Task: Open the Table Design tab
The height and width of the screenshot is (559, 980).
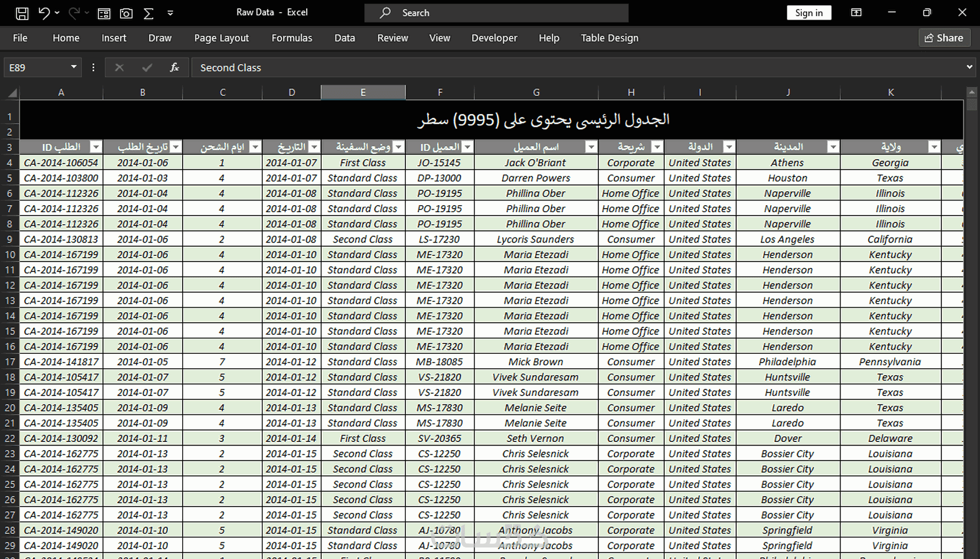Action: [x=609, y=38]
